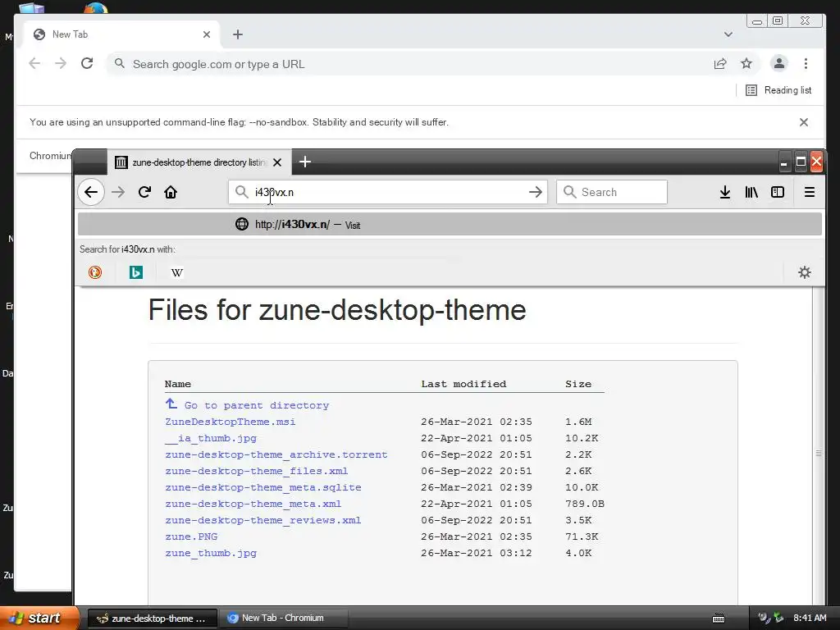Screen dimensions: 840x630
Task: Select the zune-desktop-theme directory listing tab
Action: point(199,162)
